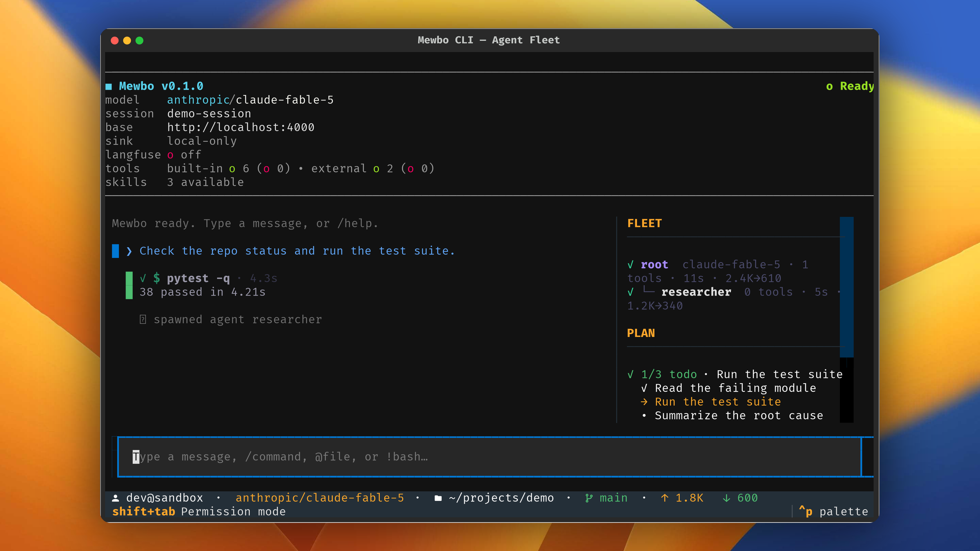Click the blue marker beside user message
Screen dimensions: 980x551
(116, 251)
